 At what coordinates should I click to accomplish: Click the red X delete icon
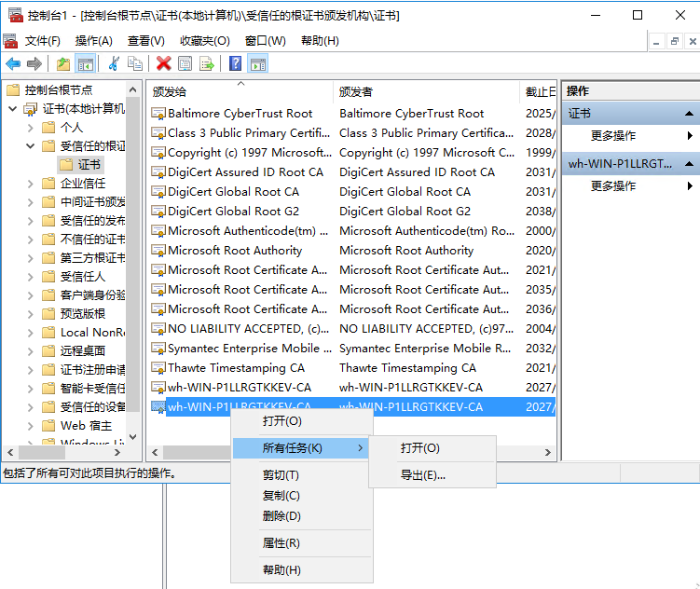click(164, 63)
